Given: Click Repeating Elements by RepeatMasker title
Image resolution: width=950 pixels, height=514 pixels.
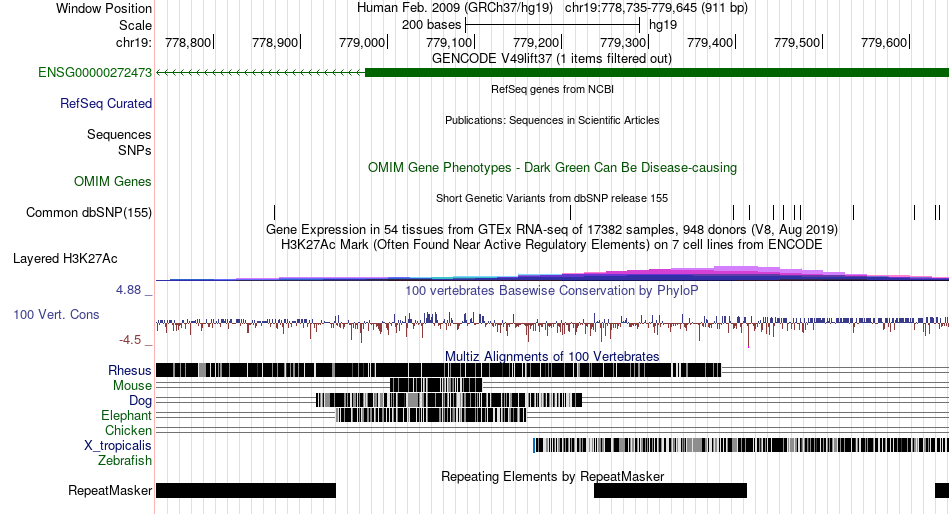Looking at the screenshot, I should click(552, 476).
